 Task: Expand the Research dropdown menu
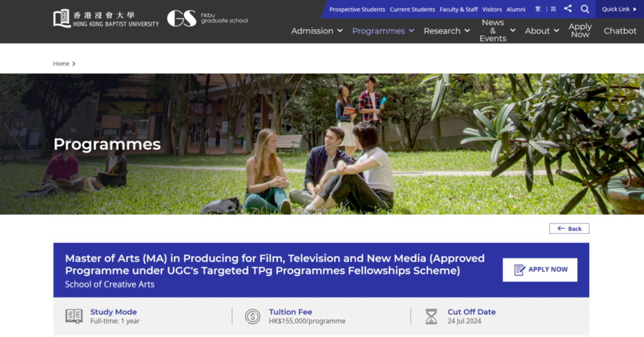click(447, 31)
